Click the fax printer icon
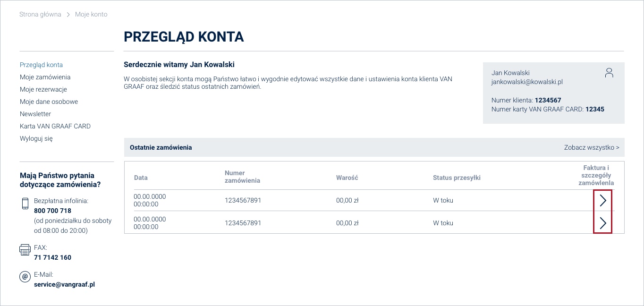This screenshot has width=644, height=306. (25, 249)
